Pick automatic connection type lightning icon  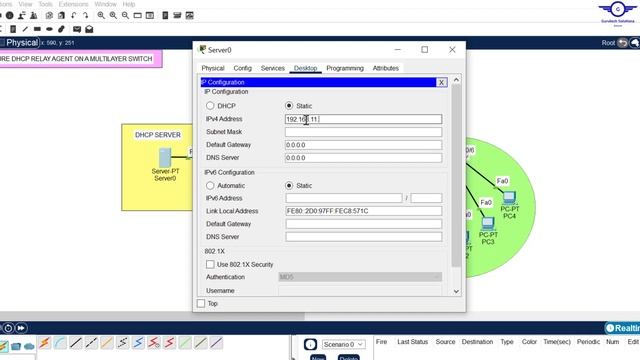click(x=44, y=343)
